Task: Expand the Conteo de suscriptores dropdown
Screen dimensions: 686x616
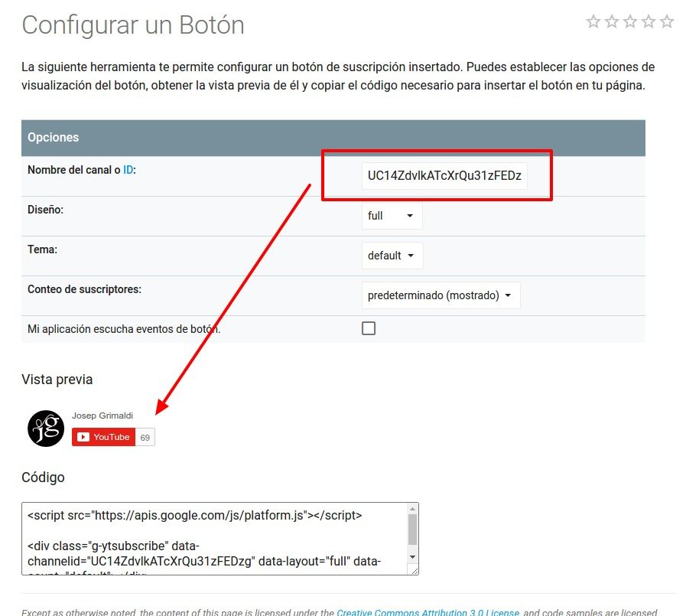Action: [x=441, y=295]
